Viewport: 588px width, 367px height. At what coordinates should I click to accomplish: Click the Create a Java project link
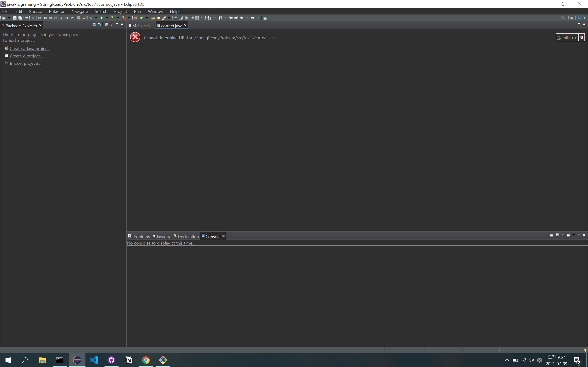29,49
